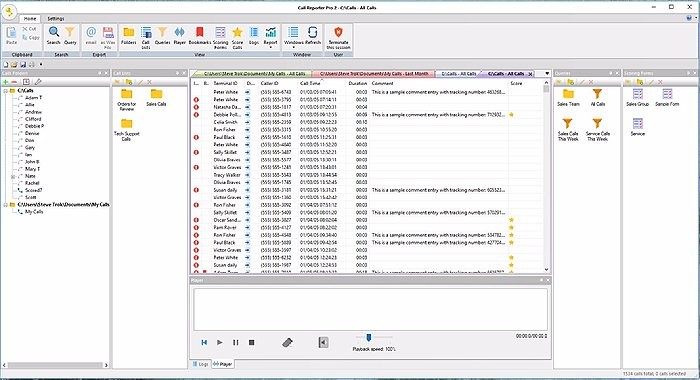Click the Refresh ribbon button
Image resolution: width=700 pixels, height=380 pixels.
(x=313, y=36)
